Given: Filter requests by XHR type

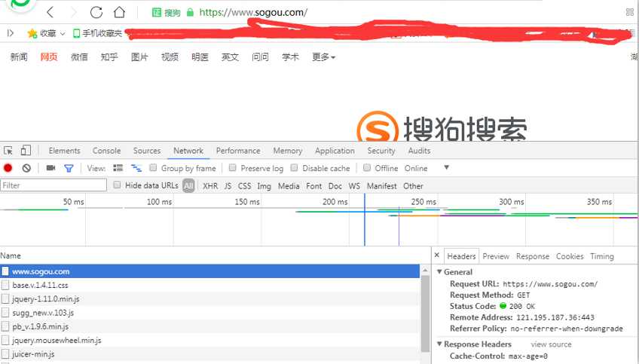Looking at the screenshot, I should tap(210, 186).
